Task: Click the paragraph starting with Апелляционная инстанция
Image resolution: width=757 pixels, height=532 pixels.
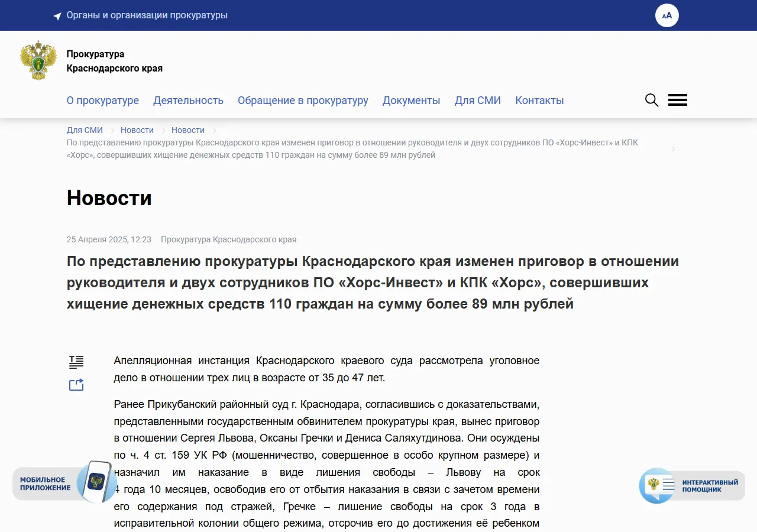Action: click(326, 369)
